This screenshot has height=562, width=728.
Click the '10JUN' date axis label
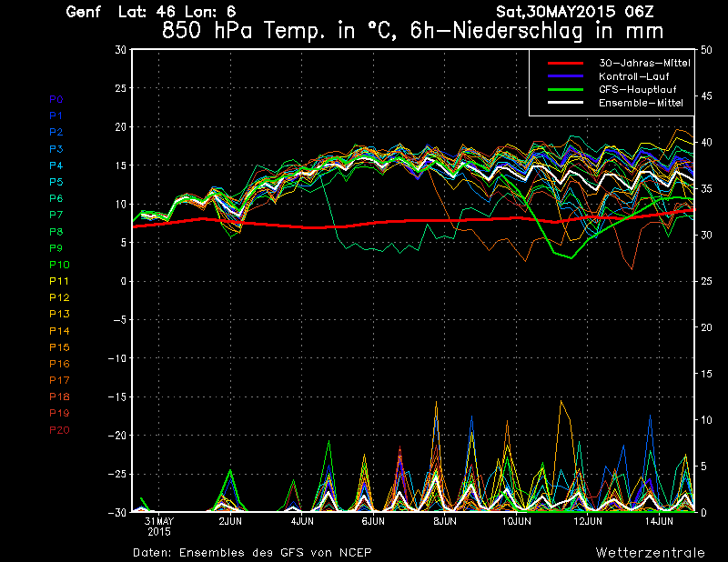coord(516,522)
